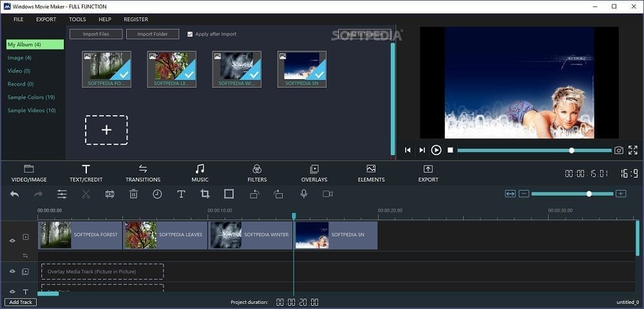Viewport: 644px width, 309px height.
Task: Switch to MUSIC tab
Action: tap(200, 173)
